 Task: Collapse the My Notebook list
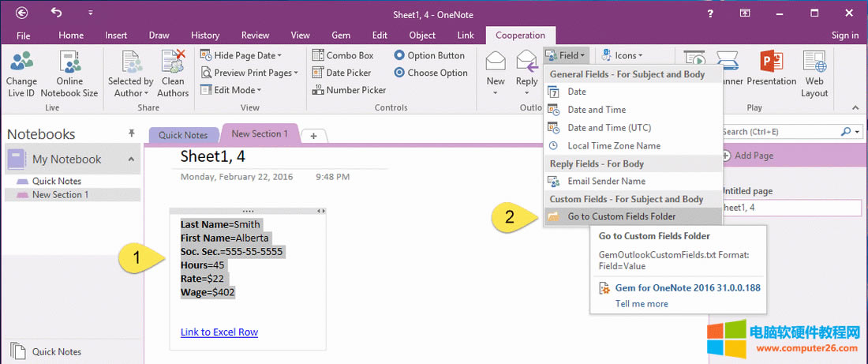point(131,159)
